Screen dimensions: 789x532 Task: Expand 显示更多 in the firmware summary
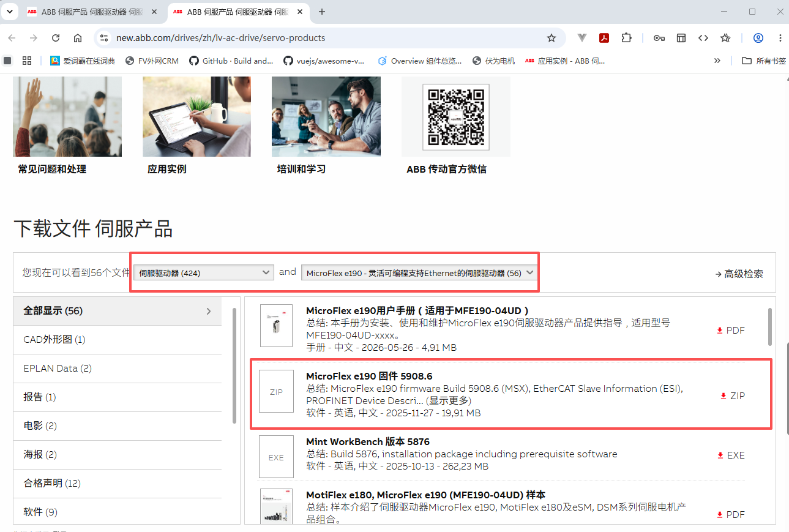coord(449,401)
